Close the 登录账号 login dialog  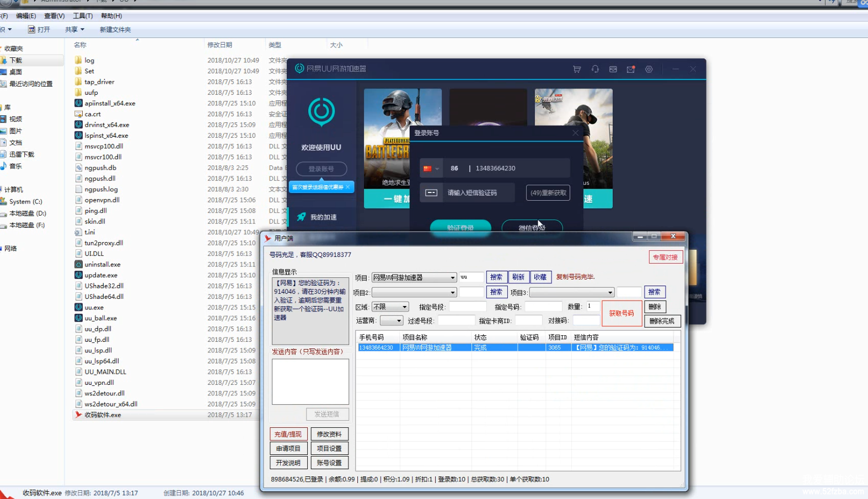pos(575,133)
